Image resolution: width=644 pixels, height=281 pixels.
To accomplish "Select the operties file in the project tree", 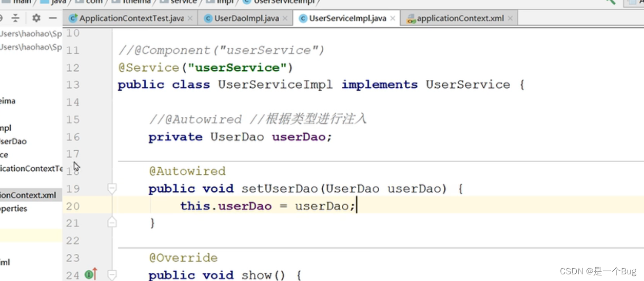I will 14,208.
